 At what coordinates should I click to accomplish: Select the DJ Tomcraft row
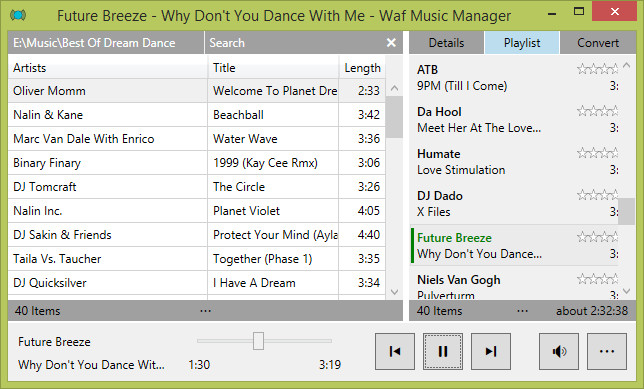[197, 187]
